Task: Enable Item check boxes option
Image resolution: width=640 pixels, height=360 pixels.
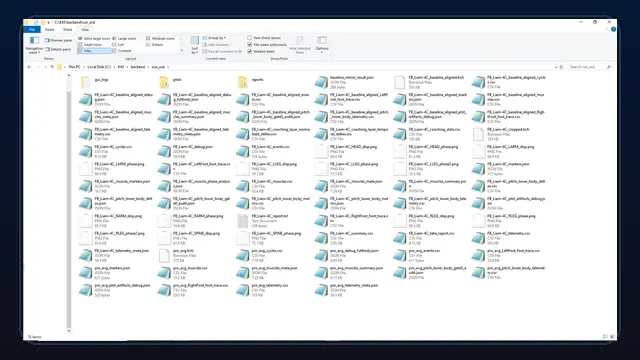Action: tap(249, 38)
